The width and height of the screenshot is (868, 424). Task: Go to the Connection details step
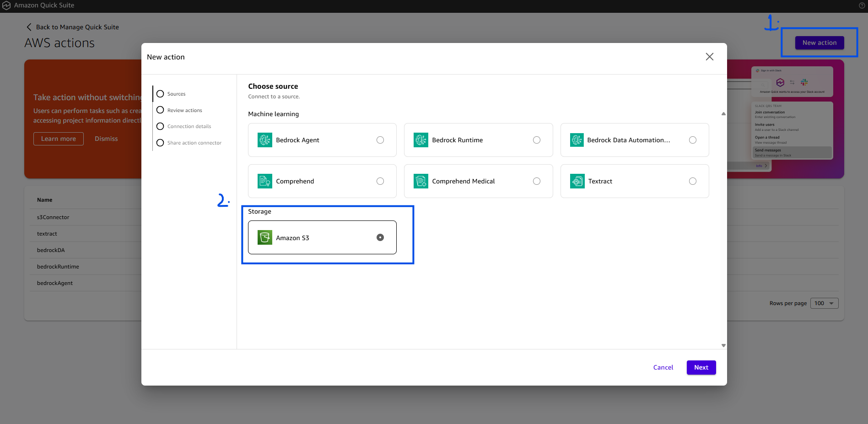tap(184, 126)
